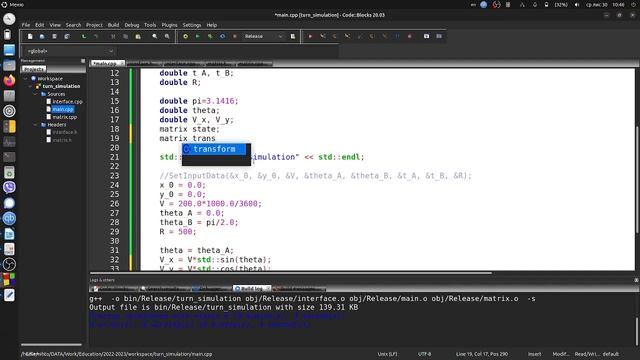Select main.cpp in project tree
The width and height of the screenshot is (640, 360).
(63, 109)
